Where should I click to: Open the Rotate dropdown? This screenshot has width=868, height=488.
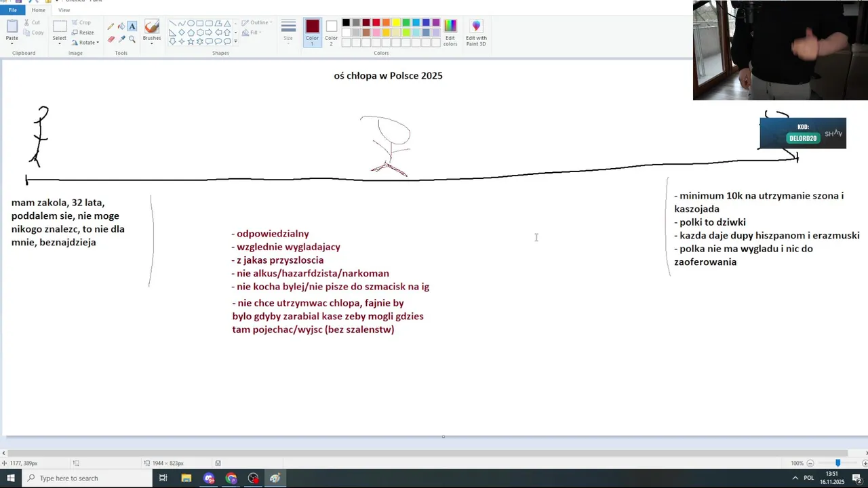coord(85,43)
